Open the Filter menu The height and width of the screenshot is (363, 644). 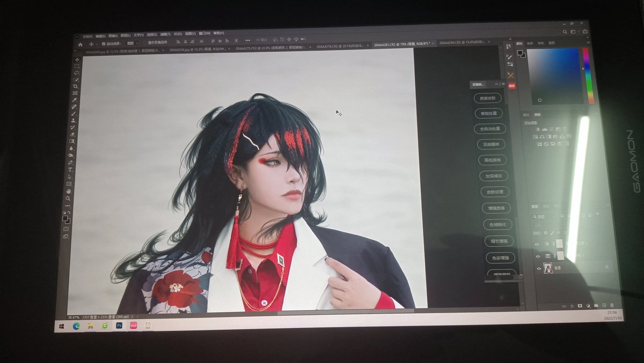coord(165,34)
